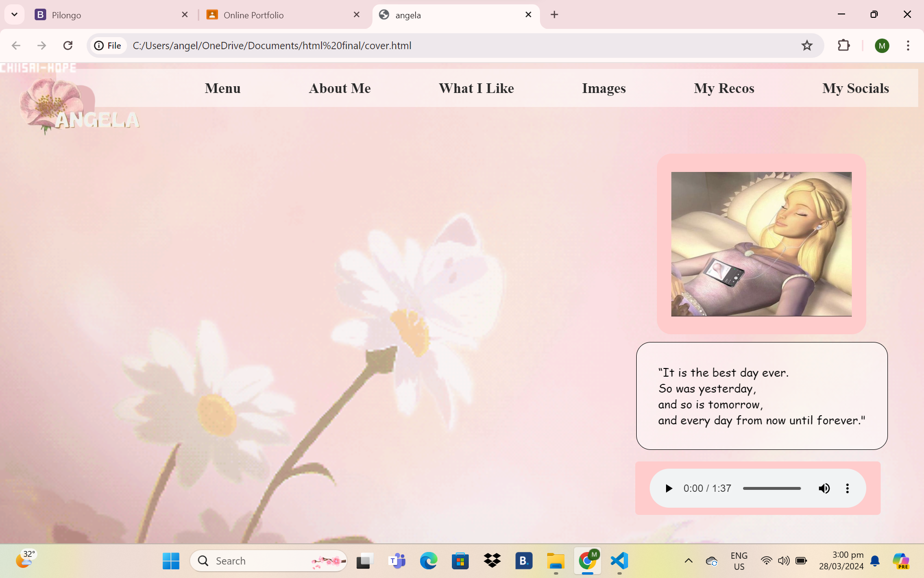Open a new browser tab

pos(554,15)
